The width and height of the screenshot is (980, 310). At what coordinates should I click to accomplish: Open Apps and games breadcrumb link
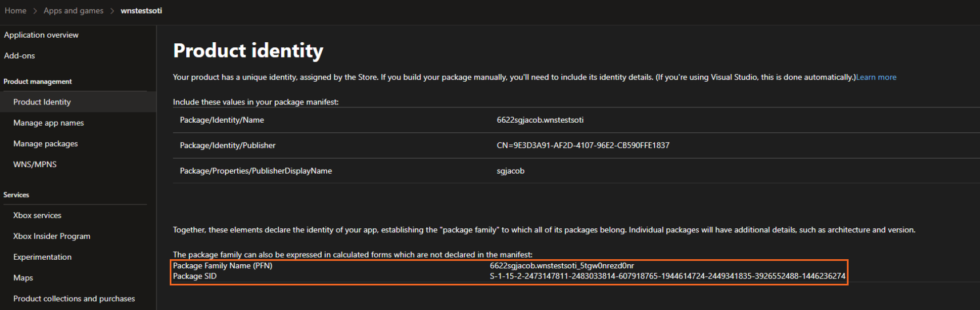tap(74, 11)
